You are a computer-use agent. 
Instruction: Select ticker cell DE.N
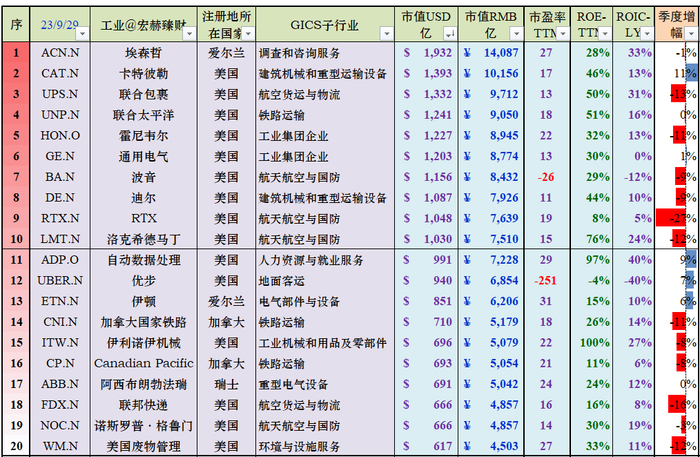pos(60,197)
